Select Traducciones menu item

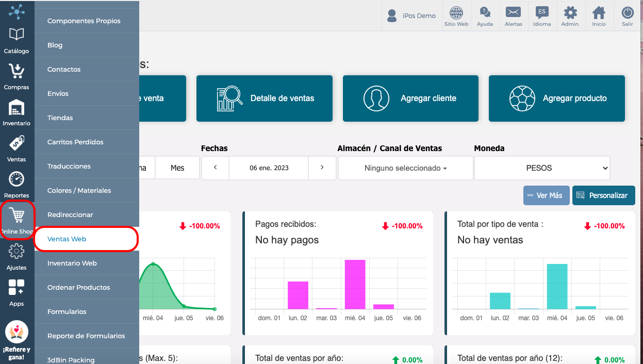click(x=87, y=167)
